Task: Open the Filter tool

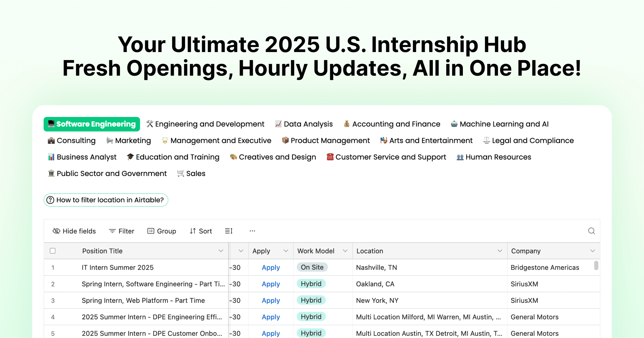Action: pyautogui.click(x=122, y=231)
